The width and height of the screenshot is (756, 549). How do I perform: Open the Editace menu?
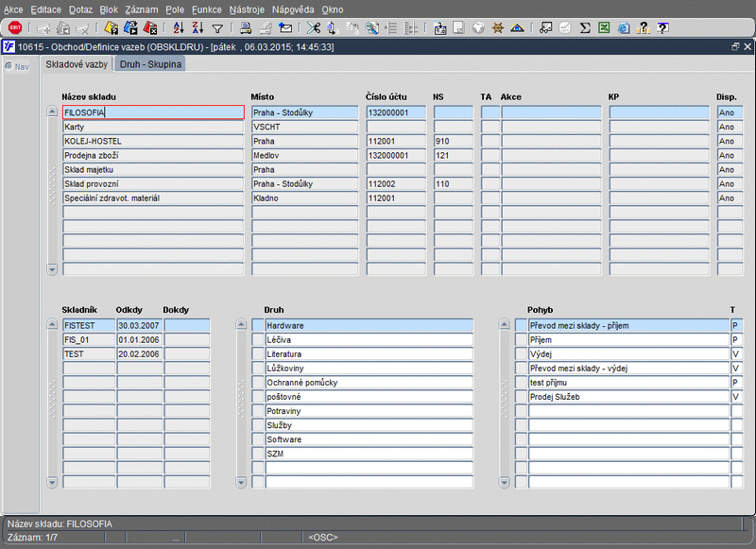click(x=45, y=9)
